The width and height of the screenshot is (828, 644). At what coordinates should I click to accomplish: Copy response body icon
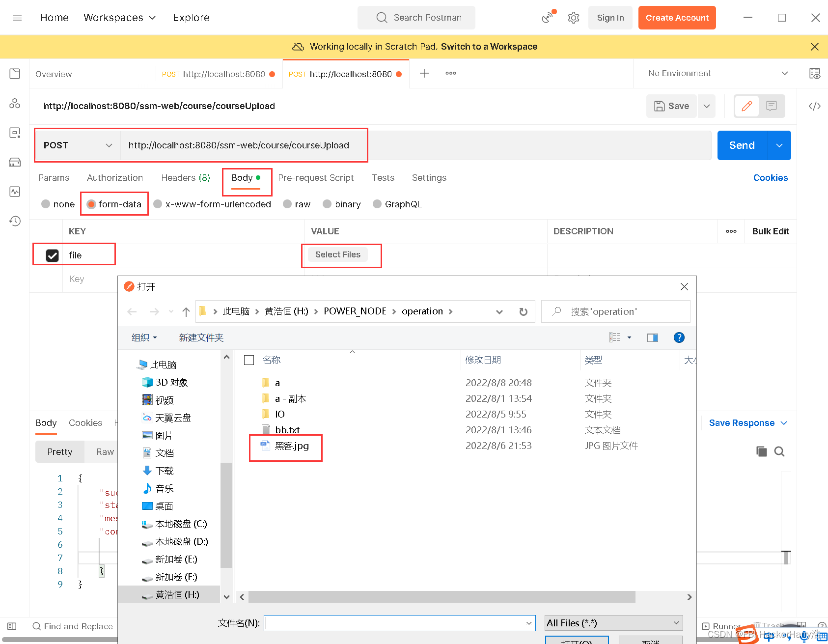pos(762,451)
